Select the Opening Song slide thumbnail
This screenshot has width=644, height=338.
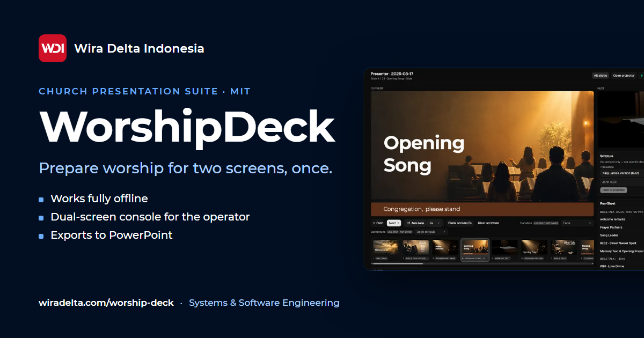pos(475,250)
